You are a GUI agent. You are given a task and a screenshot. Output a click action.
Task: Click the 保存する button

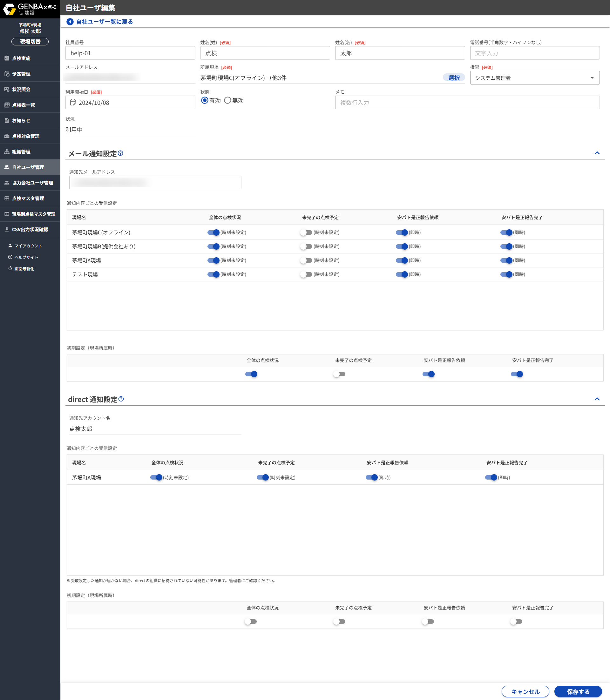pyautogui.click(x=578, y=691)
